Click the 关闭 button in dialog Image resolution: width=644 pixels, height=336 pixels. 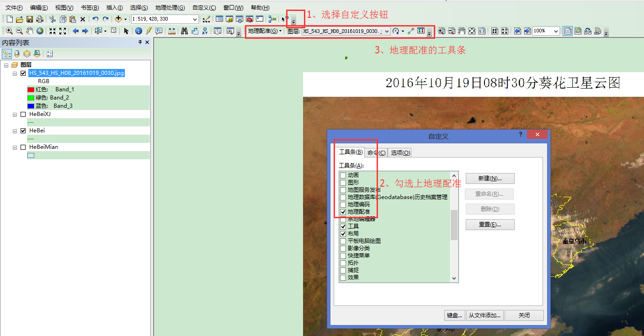pos(524,315)
